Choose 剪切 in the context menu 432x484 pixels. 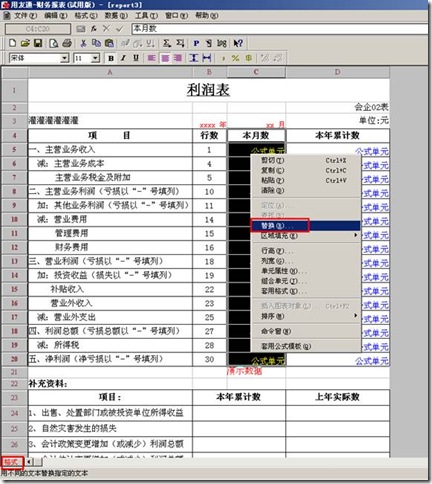(305, 160)
